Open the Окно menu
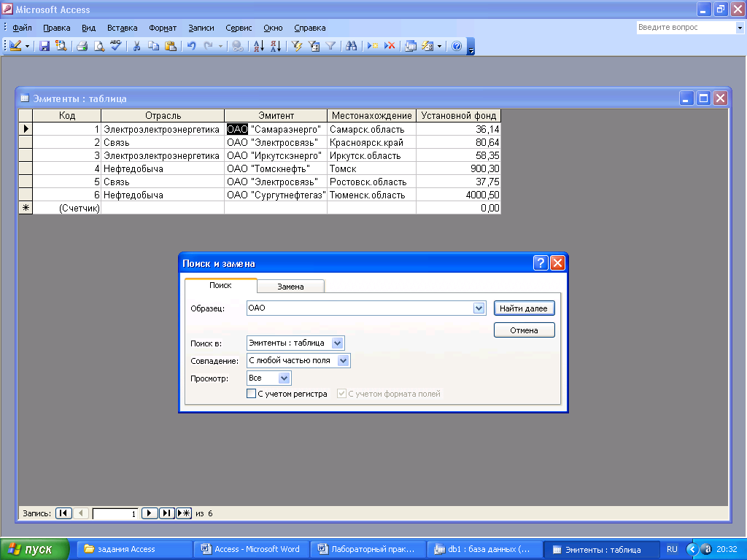 pyautogui.click(x=273, y=28)
